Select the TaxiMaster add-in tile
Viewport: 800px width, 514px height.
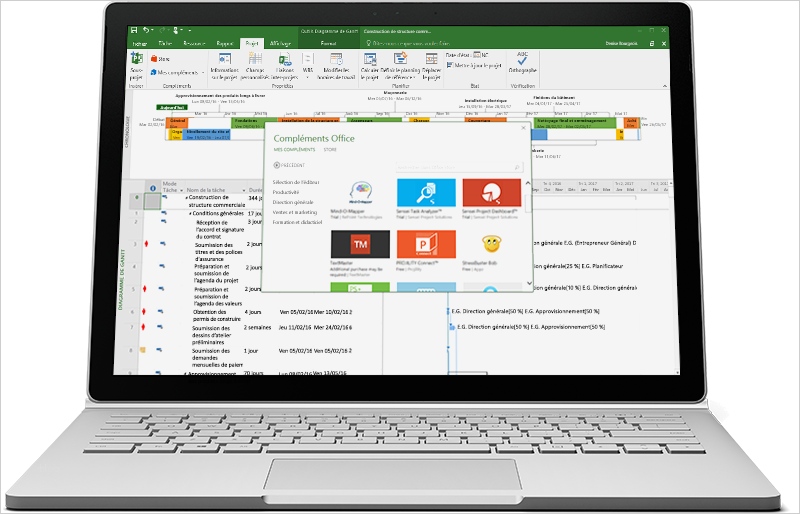[x=360, y=244]
